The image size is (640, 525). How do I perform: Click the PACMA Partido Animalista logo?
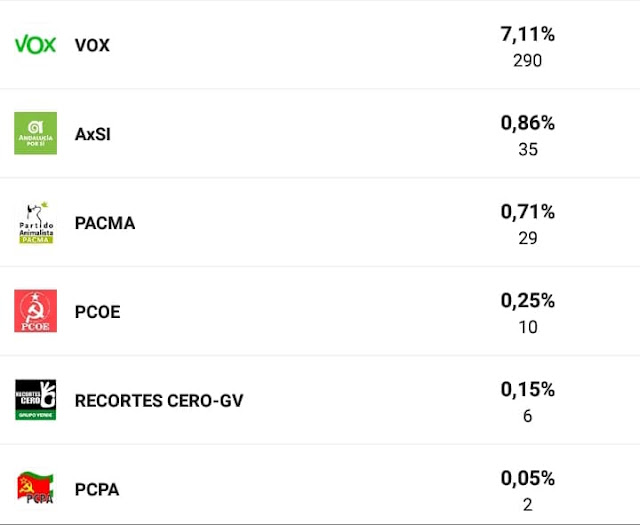point(36,222)
